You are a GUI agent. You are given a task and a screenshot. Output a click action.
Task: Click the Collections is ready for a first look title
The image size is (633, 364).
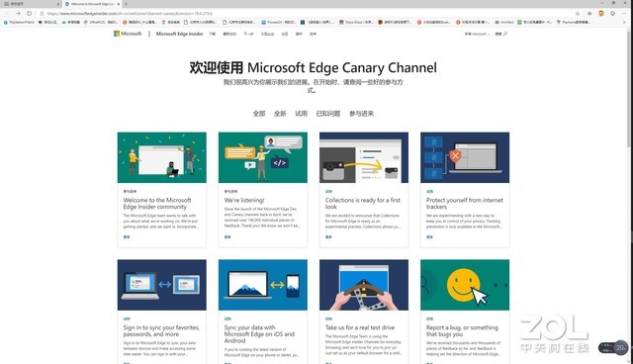tap(363, 204)
